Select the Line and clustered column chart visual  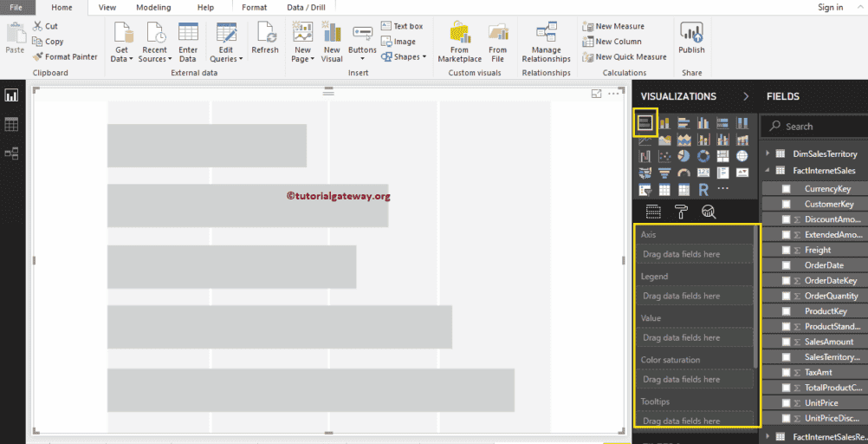tap(722, 140)
